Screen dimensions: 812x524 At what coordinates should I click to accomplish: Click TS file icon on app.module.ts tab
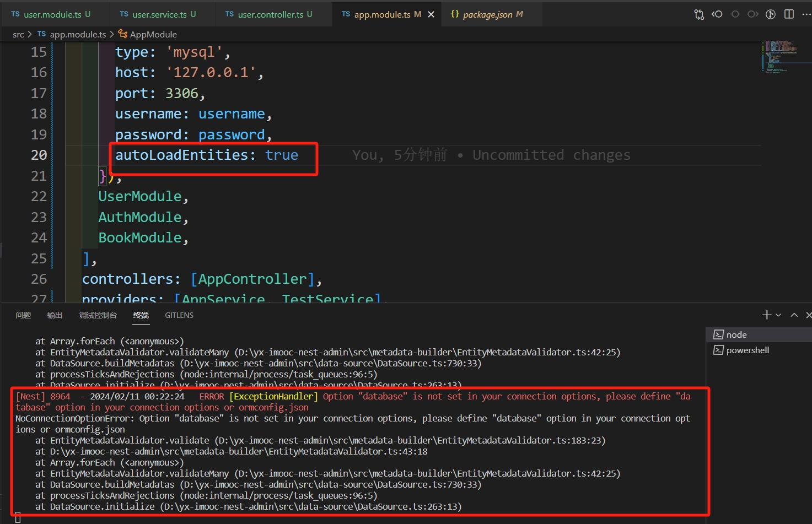[346, 14]
